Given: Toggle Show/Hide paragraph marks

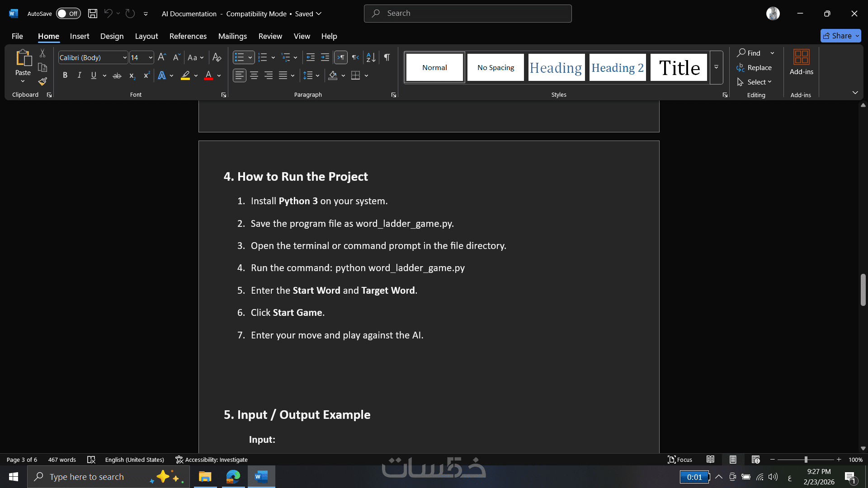Looking at the screenshot, I should [387, 57].
